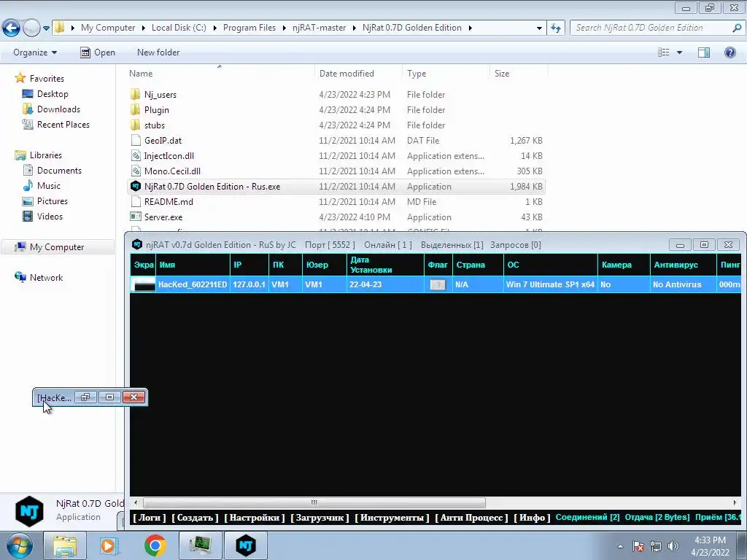This screenshot has width=747, height=560.
Task: Select the NjRat 0.7D Golden Edition - Rus.exe icon
Action: (x=136, y=186)
